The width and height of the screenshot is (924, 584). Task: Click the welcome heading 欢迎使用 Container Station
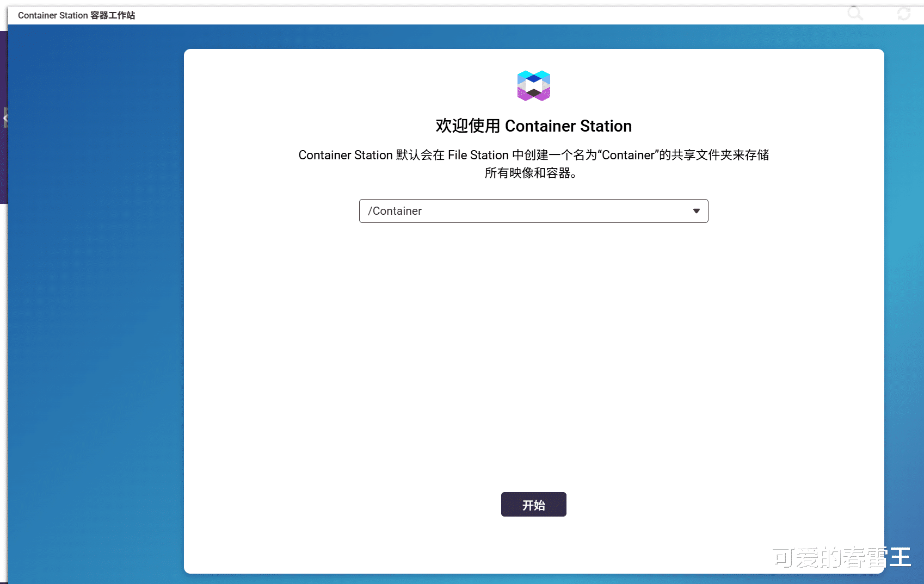click(533, 126)
